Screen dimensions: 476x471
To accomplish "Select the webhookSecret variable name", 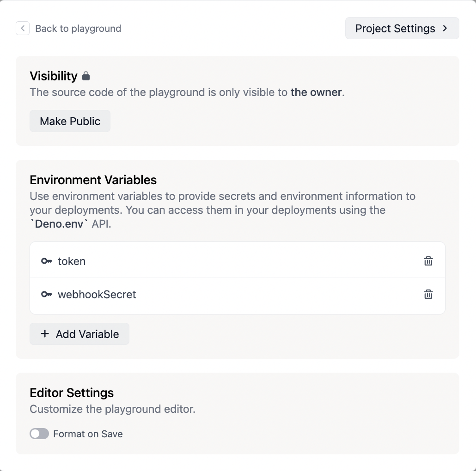I will click(x=97, y=295).
